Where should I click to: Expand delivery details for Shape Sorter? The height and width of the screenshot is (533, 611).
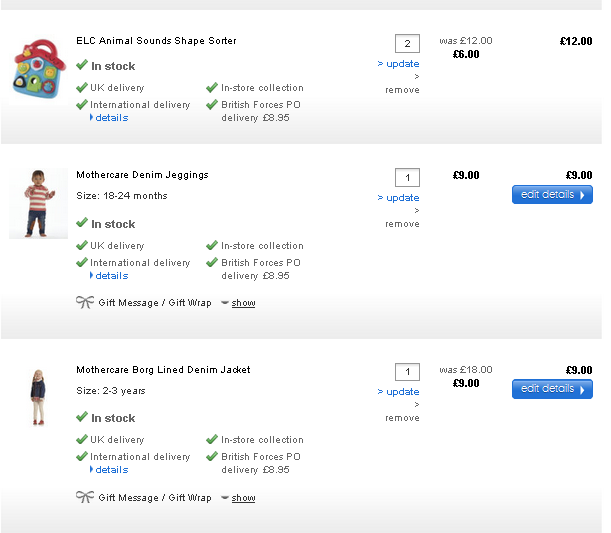(111, 118)
